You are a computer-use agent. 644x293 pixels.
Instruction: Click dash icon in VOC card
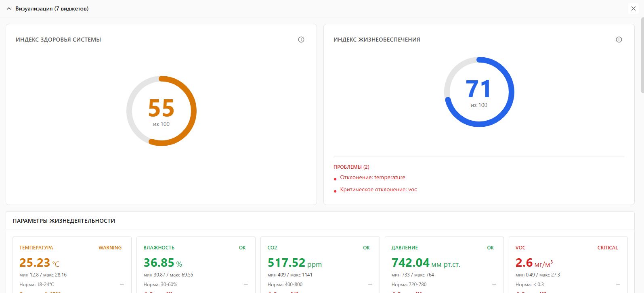click(618, 284)
